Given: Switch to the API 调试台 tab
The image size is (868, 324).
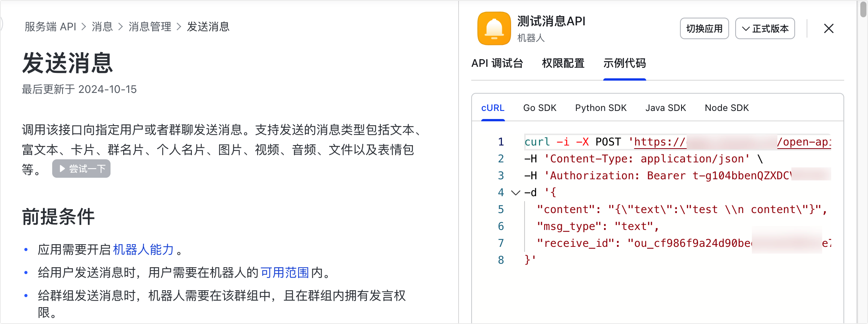Looking at the screenshot, I should (497, 63).
